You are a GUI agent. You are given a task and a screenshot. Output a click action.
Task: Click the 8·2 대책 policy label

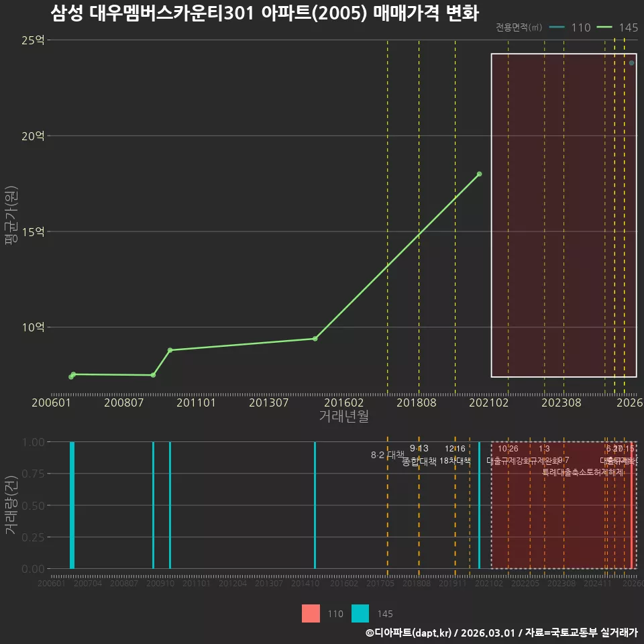tap(387, 455)
